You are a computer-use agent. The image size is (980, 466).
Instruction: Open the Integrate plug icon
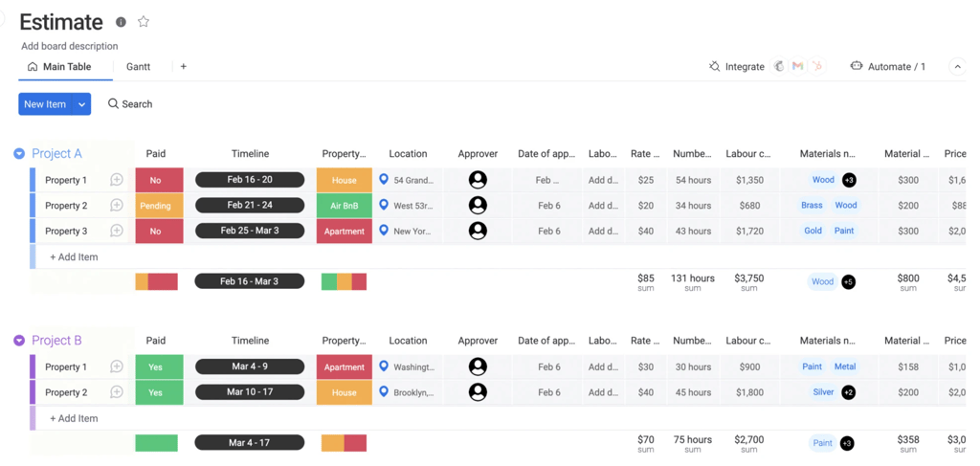[714, 67]
